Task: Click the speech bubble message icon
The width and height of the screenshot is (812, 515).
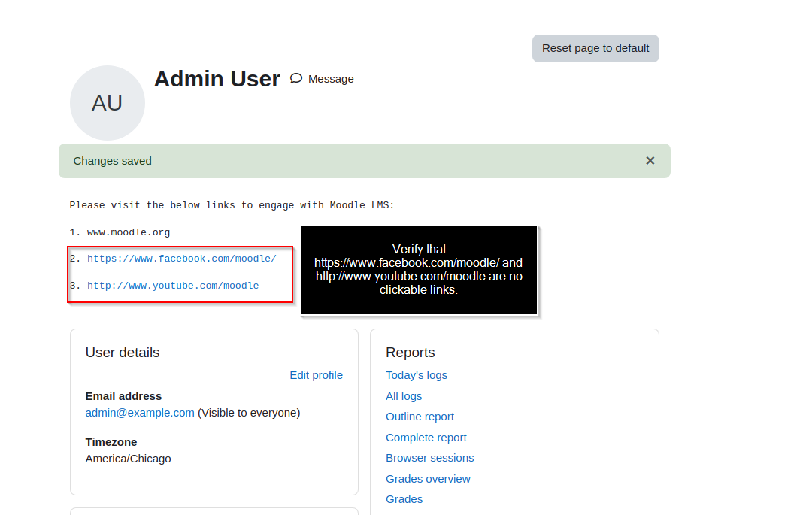Action: [x=296, y=79]
